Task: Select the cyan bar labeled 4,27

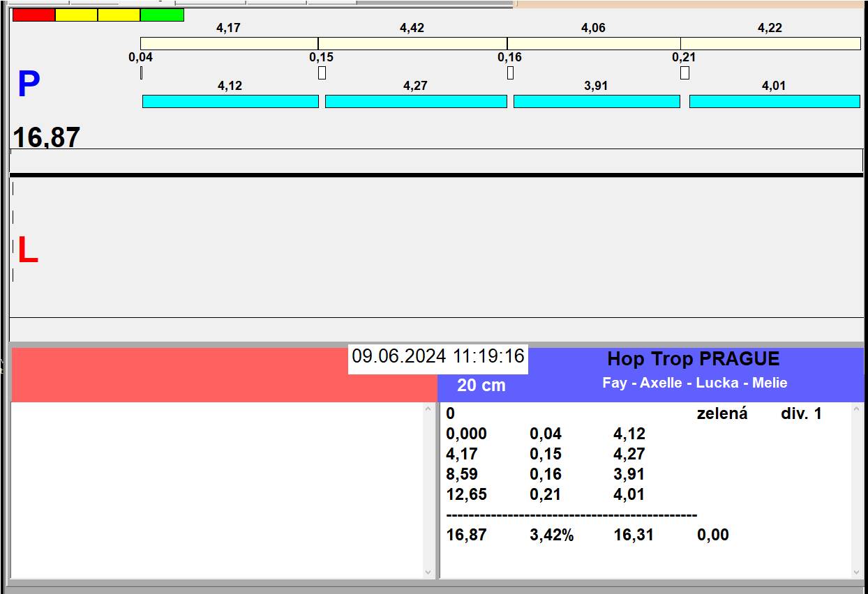Action: (x=416, y=102)
